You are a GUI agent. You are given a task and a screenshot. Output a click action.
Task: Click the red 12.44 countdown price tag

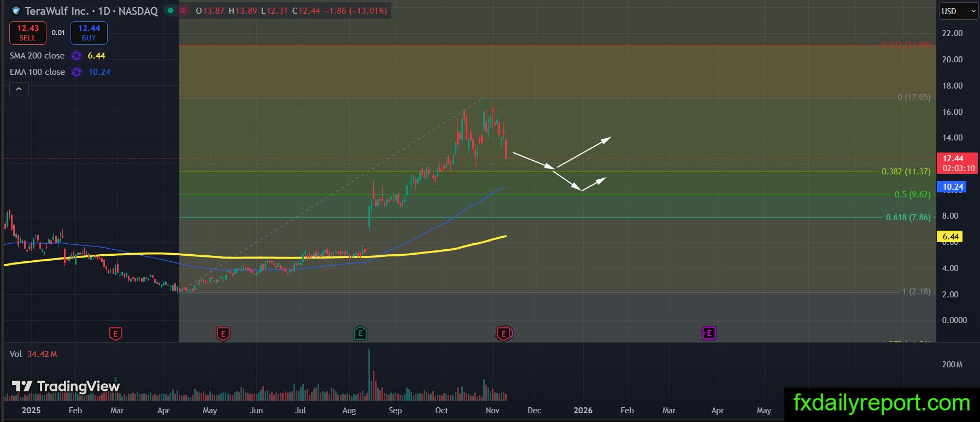tap(958, 163)
